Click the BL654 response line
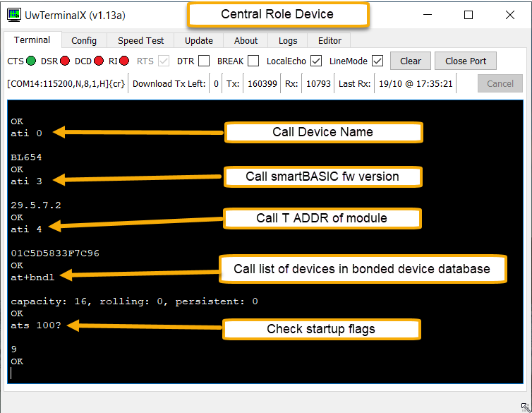Viewport: 532px width, 413px height. pyautogui.click(x=27, y=157)
